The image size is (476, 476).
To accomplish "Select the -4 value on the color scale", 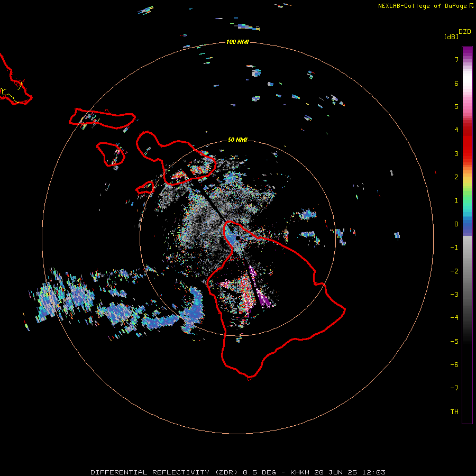I will [x=454, y=317].
